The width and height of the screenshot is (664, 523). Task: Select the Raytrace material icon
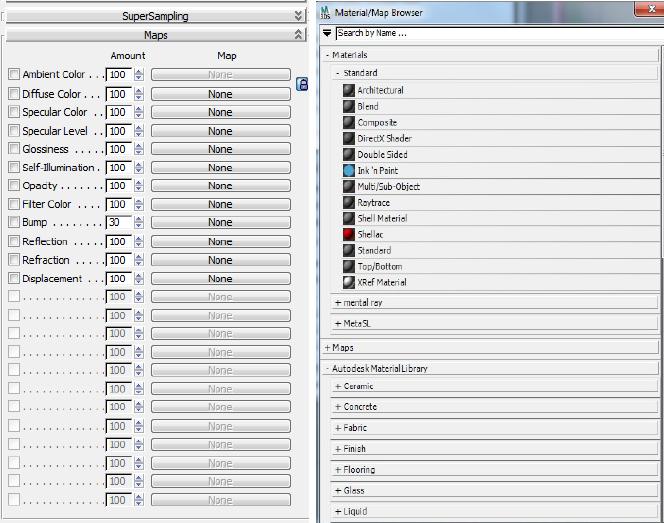tap(349, 202)
